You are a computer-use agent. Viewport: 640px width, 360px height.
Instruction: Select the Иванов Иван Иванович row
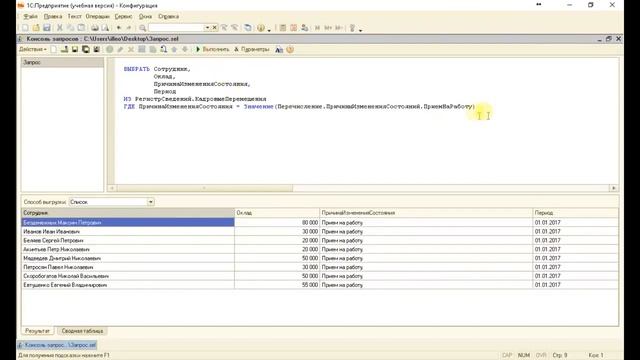[x=320, y=231]
